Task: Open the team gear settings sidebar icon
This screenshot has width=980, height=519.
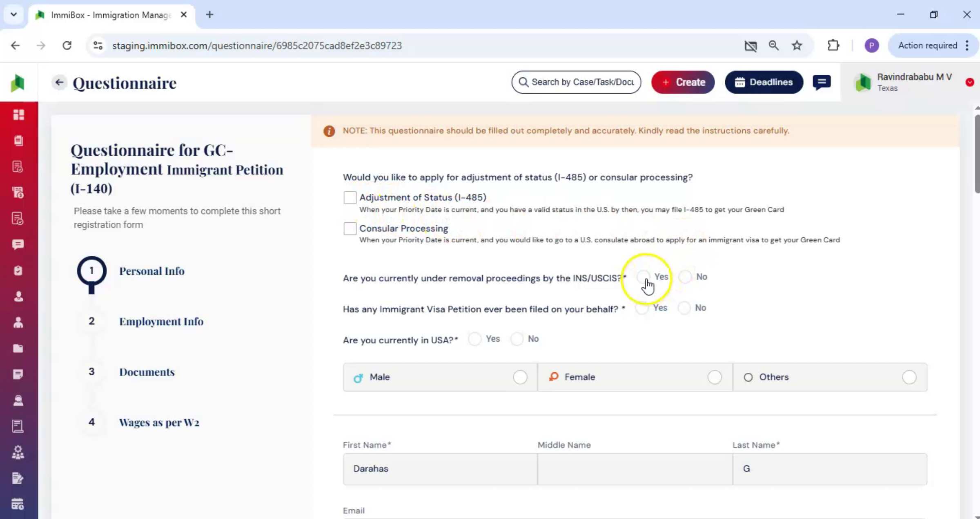Action: (18, 452)
